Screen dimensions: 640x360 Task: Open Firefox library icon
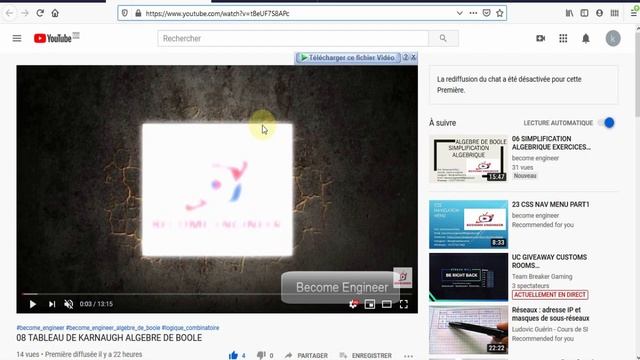pyautogui.click(x=569, y=13)
